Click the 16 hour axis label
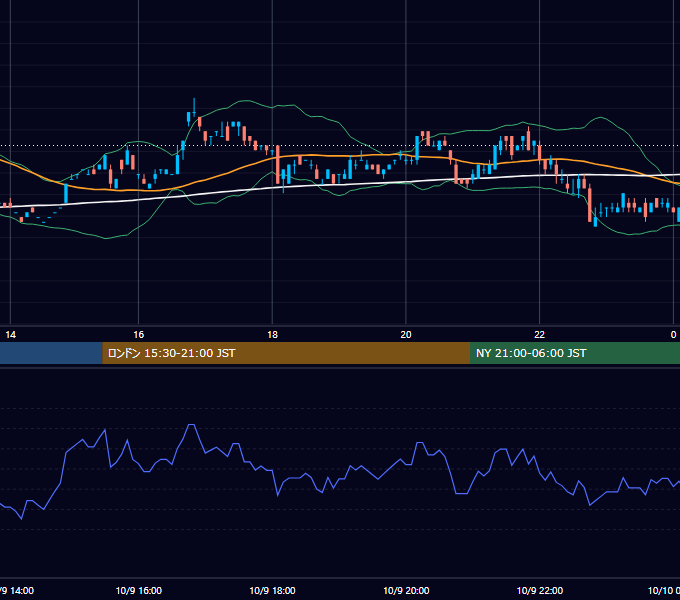This screenshot has width=680, height=600. (x=138, y=335)
